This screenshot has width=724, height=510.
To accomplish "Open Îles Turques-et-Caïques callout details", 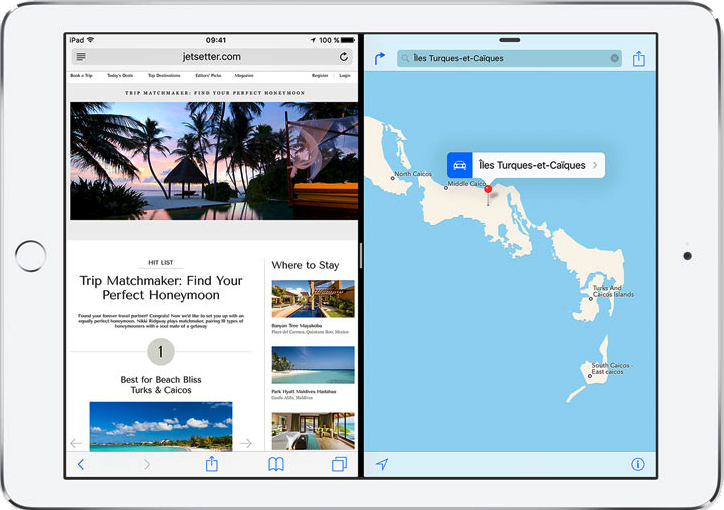I will tap(538, 165).
